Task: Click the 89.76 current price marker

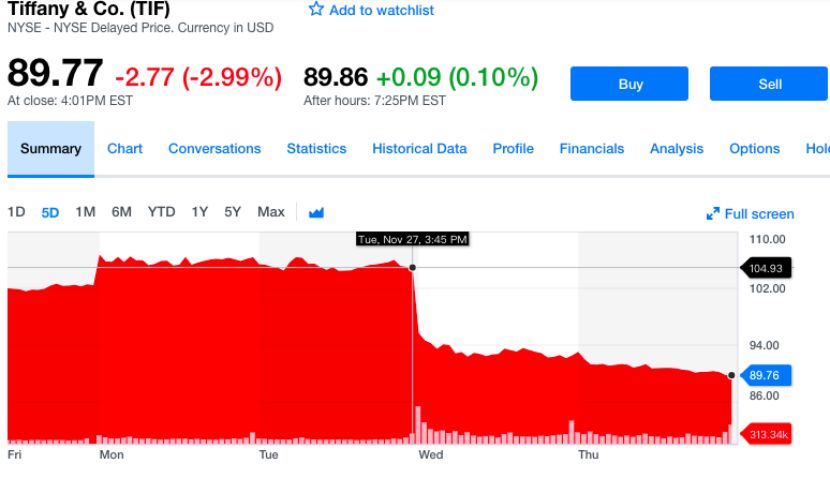Action: click(764, 376)
